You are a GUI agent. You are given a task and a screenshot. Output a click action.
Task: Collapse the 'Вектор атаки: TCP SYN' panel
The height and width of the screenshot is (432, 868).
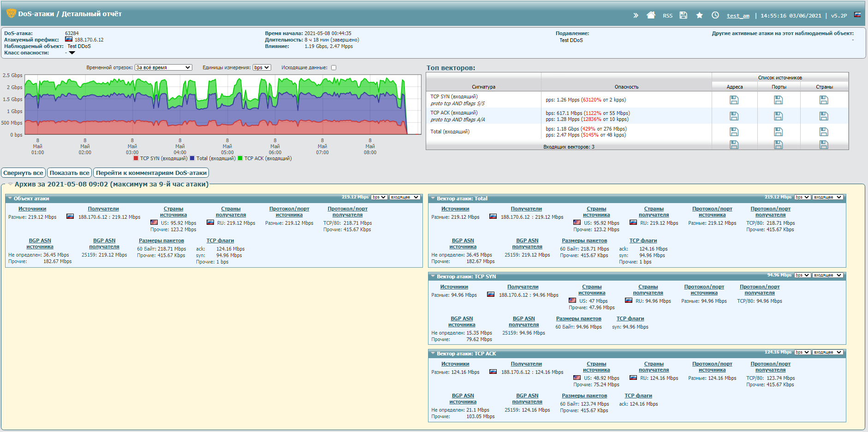[433, 276]
